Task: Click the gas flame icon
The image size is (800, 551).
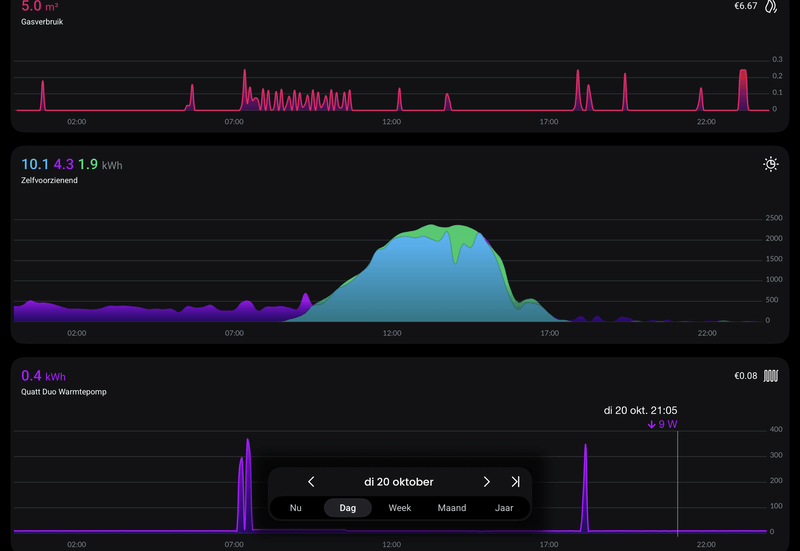Action: [771, 6]
